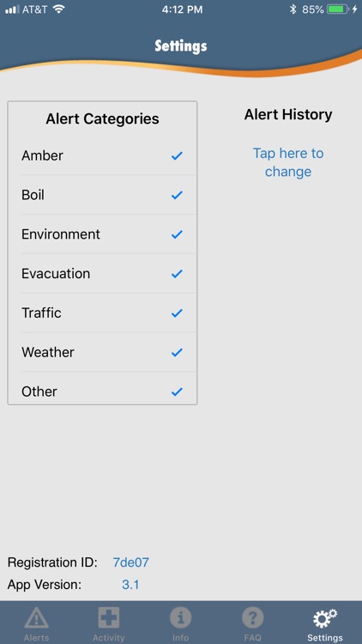Tap the Wi-Fi icon in status bar
Screen dimensions: 362x644
pyautogui.click(x=59, y=9)
